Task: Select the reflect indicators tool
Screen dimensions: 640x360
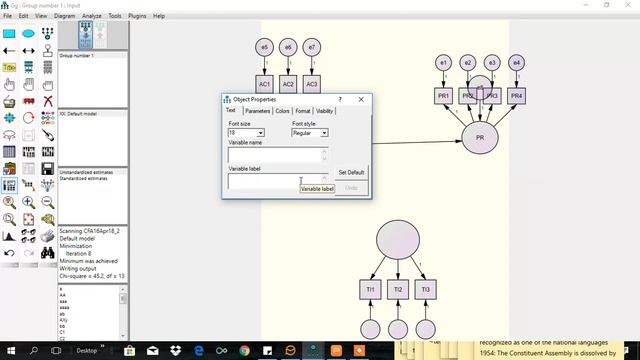Action: [x=47, y=118]
